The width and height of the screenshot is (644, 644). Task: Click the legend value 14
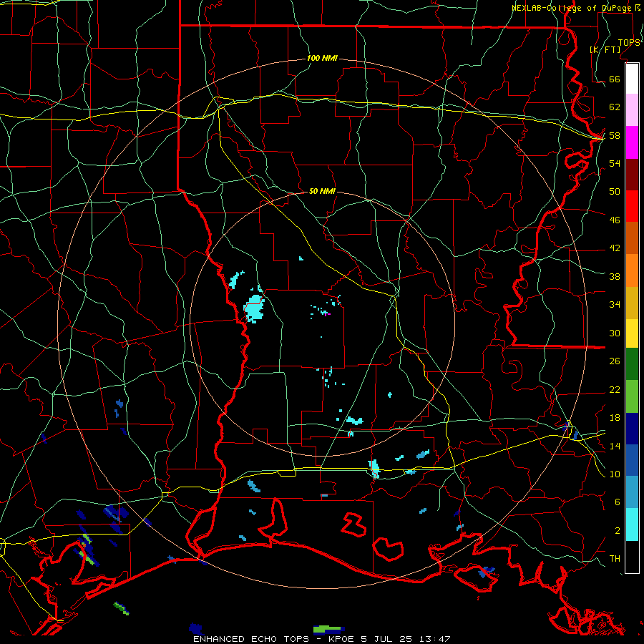click(x=615, y=446)
